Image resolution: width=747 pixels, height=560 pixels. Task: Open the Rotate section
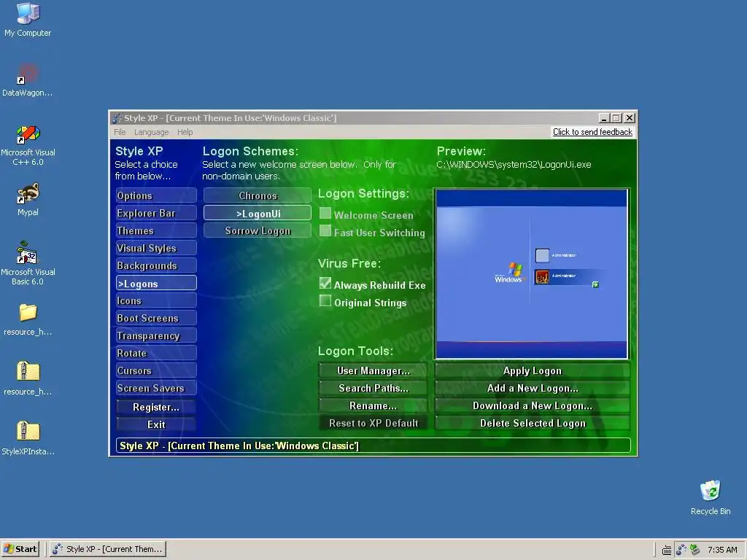coord(156,353)
